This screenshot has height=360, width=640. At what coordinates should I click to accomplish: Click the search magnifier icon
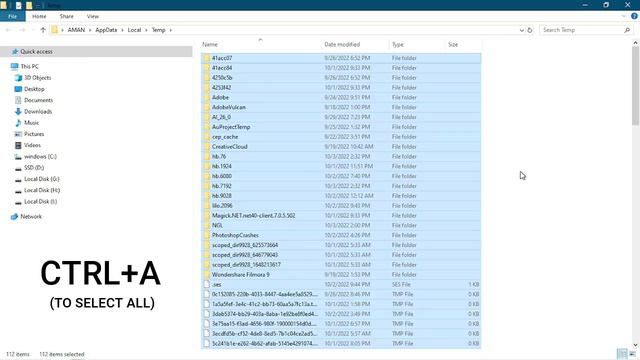pyautogui.click(x=627, y=30)
